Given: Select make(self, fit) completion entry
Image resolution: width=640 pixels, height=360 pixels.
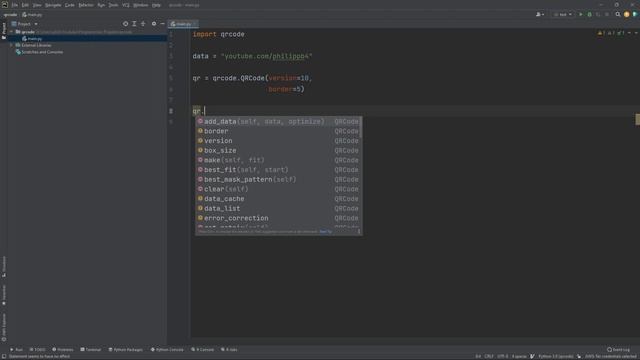Looking at the screenshot, I should coord(278,160).
